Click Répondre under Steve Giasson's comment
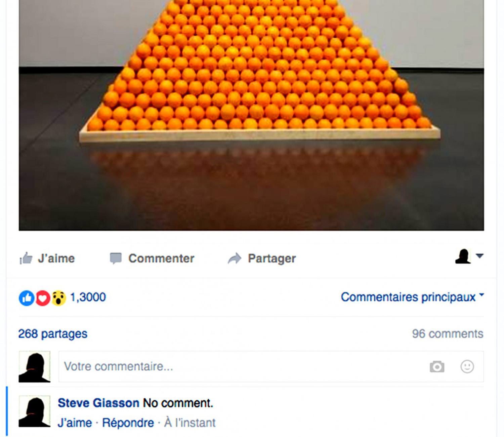Viewport: 504px width, 437px height. pyautogui.click(x=128, y=423)
